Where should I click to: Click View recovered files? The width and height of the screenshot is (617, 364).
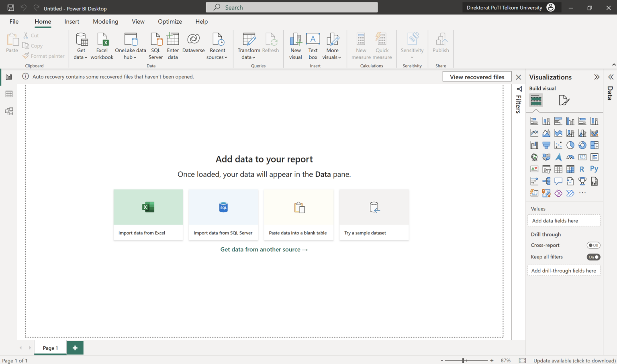pyautogui.click(x=477, y=76)
